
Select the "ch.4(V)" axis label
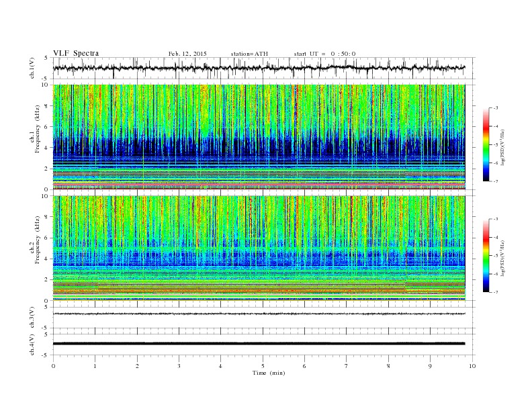pos(33,345)
